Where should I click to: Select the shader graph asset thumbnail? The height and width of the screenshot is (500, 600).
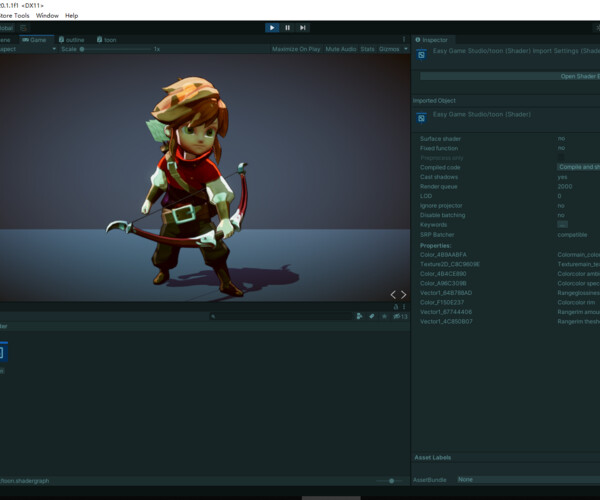[2, 352]
